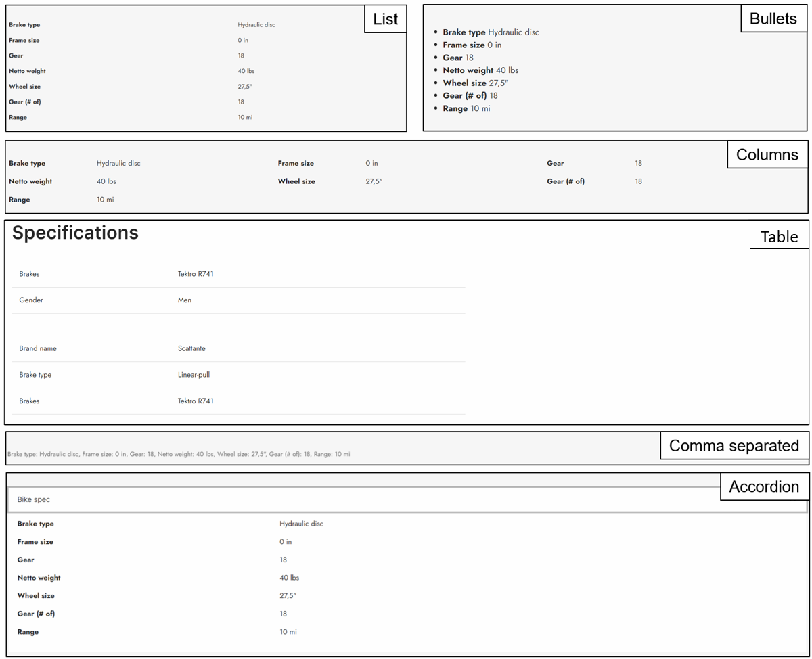This screenshot has width=812, height=659.
Task: Click the comma separated specs text line
Action: 179,454
